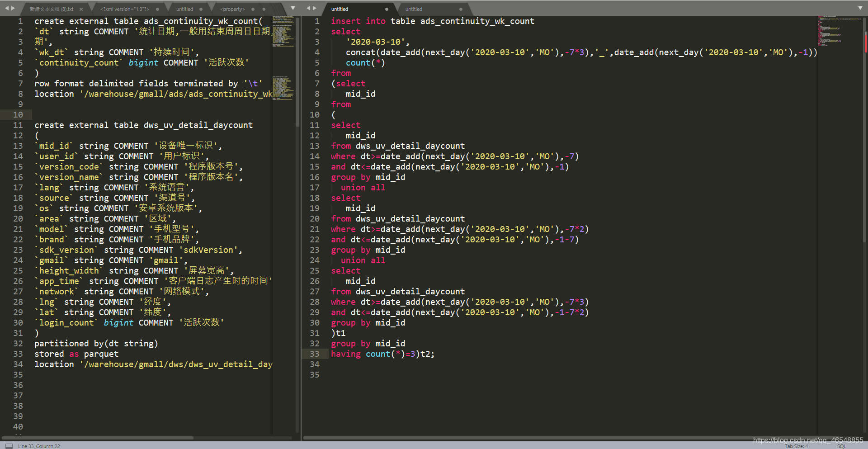Click the 'count(*)' line on line 5
The width and height of the screenshot is (868, 449).
[x=365, y=63]
